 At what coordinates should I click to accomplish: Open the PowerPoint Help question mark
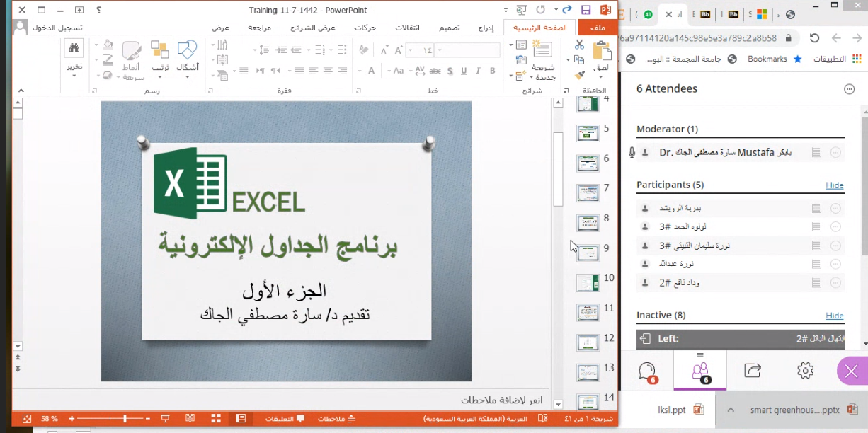98,10
